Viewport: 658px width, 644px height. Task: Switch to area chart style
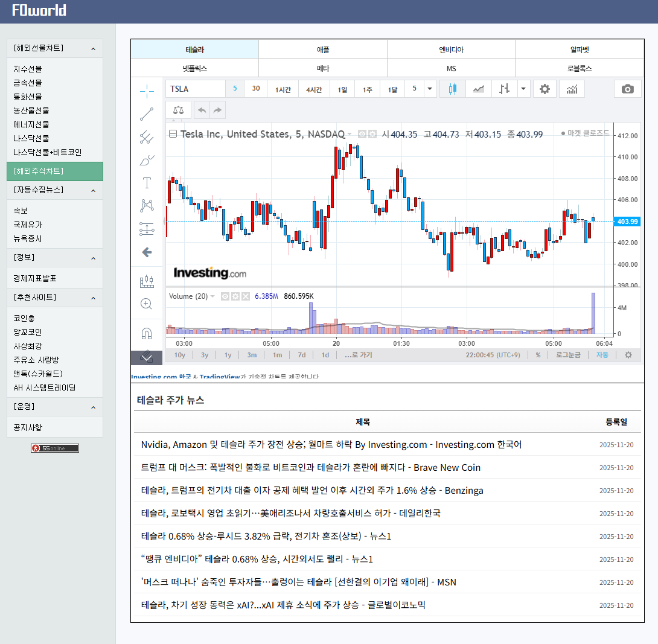[478, 89]
